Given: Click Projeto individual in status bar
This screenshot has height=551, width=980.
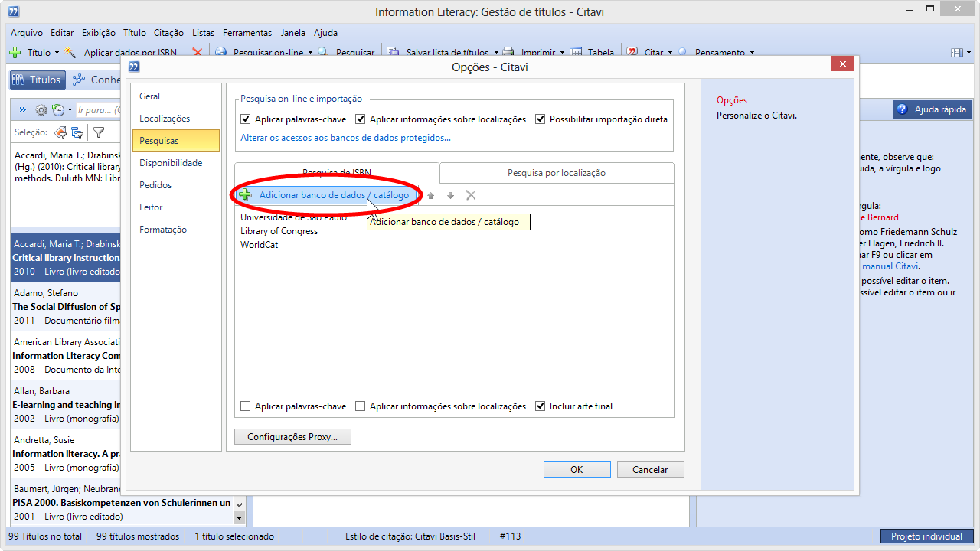Looking at the screenshot, I should tap(926, 536).
